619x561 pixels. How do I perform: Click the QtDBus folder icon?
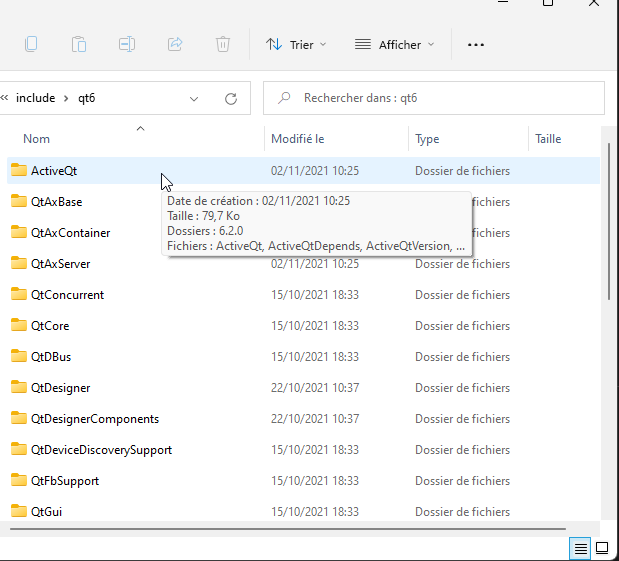click(19, 356)
